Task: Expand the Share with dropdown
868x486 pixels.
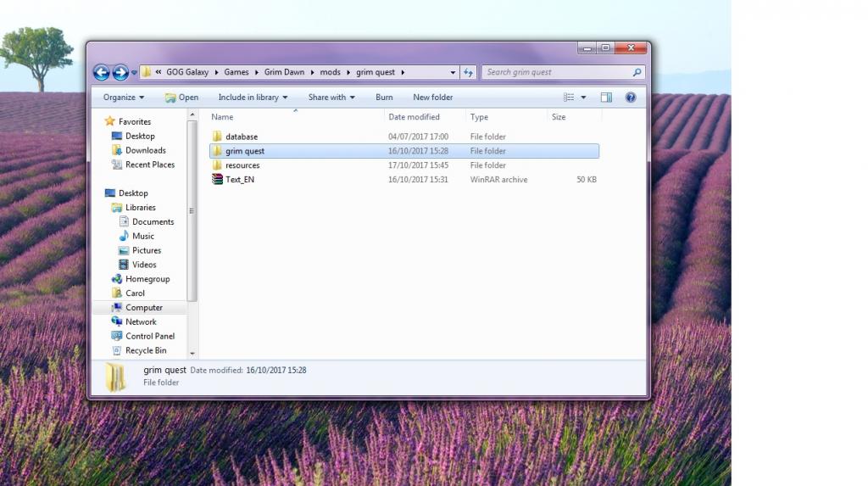Action: coord(331,98)
